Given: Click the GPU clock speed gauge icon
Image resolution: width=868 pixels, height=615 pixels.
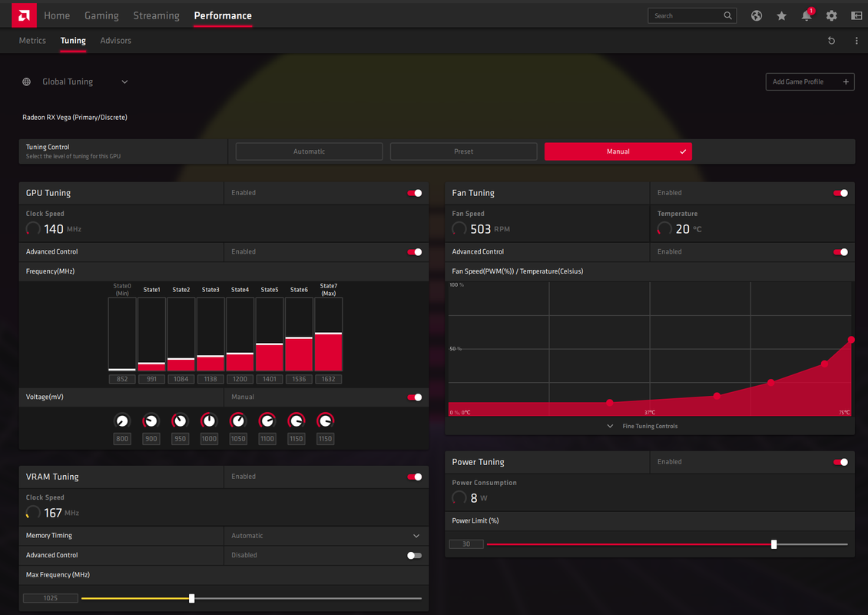Looking at the screenshot, I should click(33, 229).
